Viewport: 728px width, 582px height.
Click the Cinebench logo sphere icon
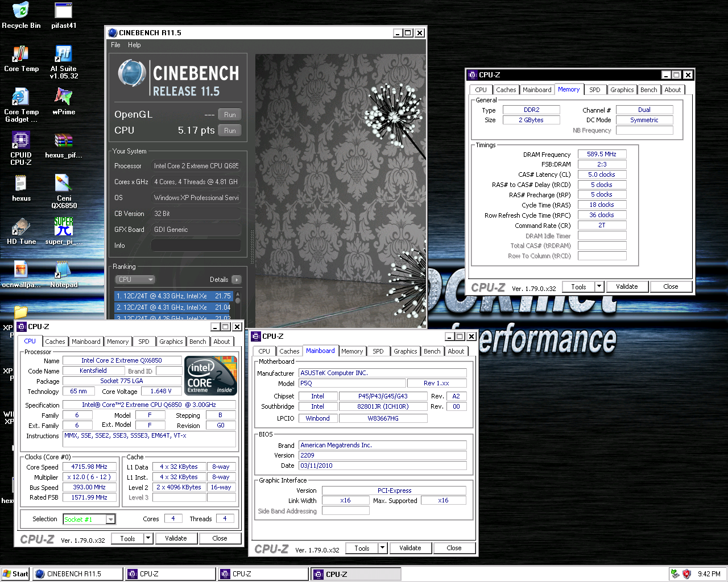[x=133, y=74]
